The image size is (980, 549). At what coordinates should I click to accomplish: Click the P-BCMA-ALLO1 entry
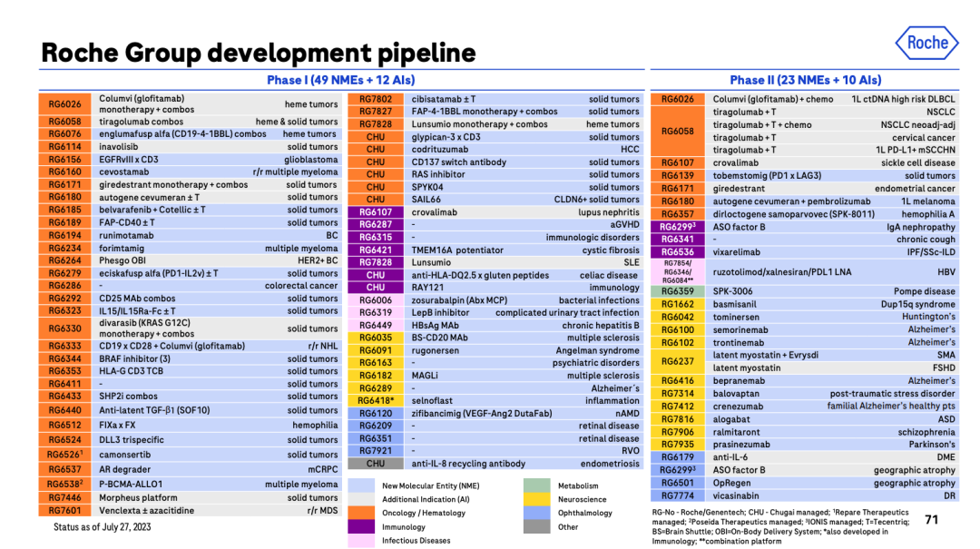131,484
